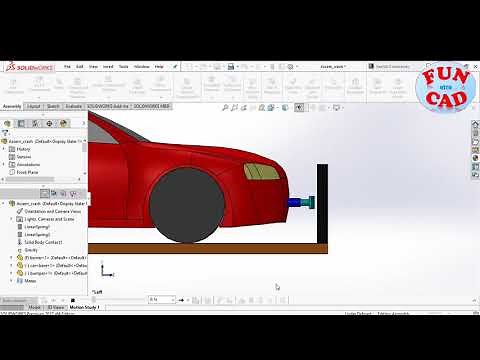
Task: Open the FeatureManager design tree tab
Action: 7,124
